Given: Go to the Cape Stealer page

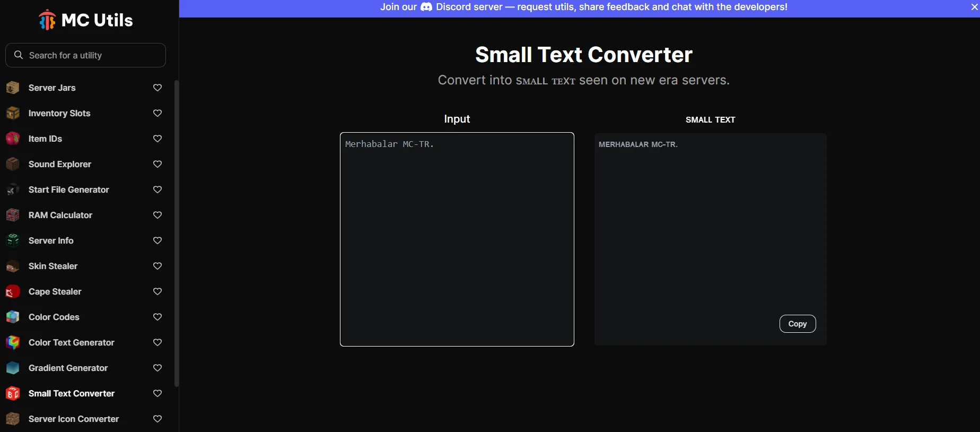Looking at the screenshot, I should [x=55, y=291].
